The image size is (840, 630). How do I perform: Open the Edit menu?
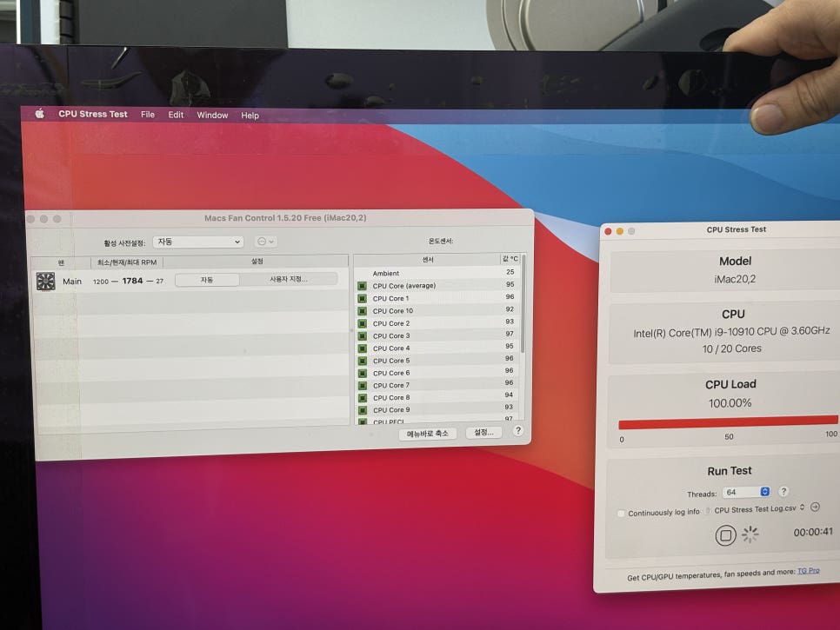pos(176,115)
